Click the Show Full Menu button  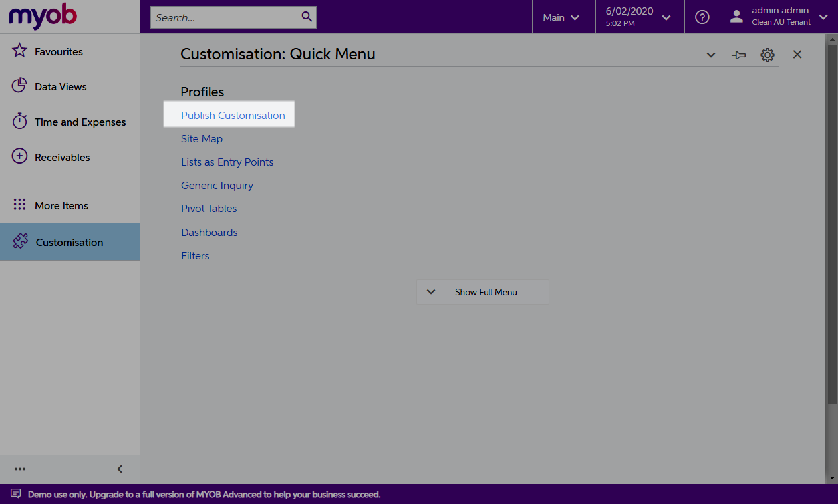click(x=483, y=292)
